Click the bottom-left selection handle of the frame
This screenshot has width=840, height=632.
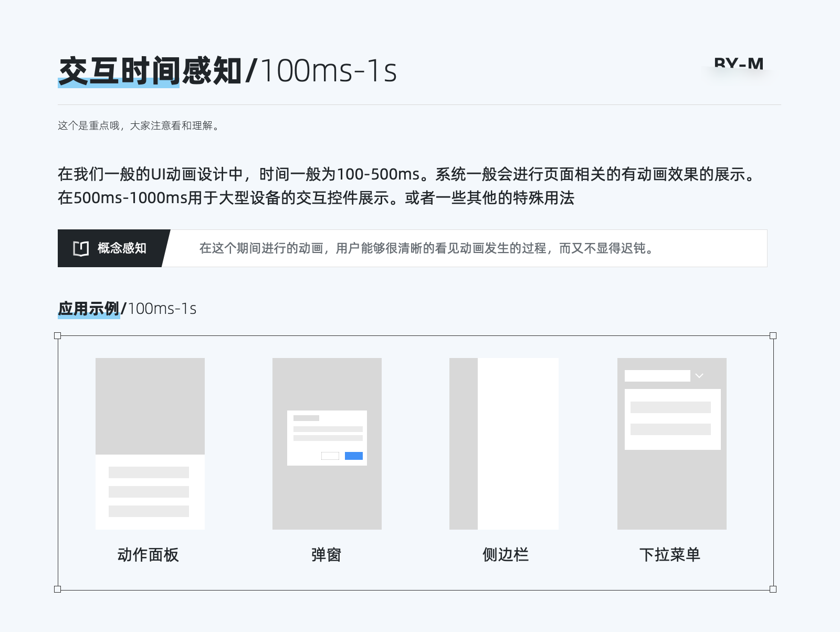point(58,589)
